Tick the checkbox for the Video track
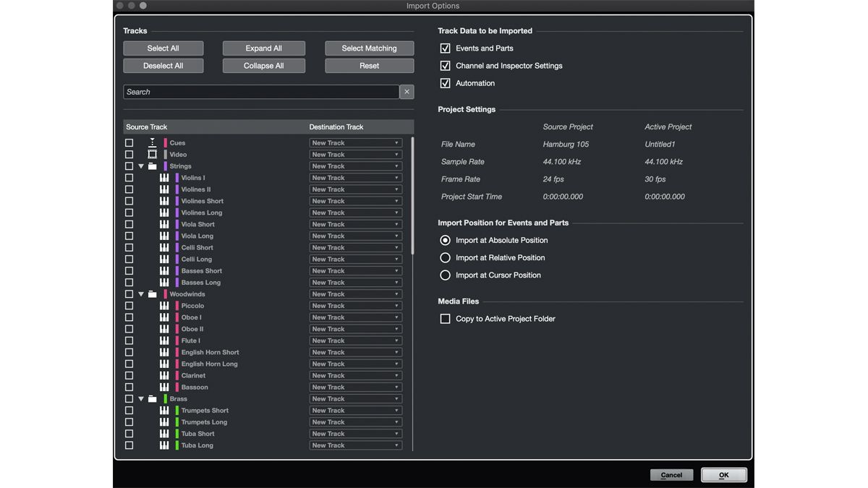 (x=129, y=154)
